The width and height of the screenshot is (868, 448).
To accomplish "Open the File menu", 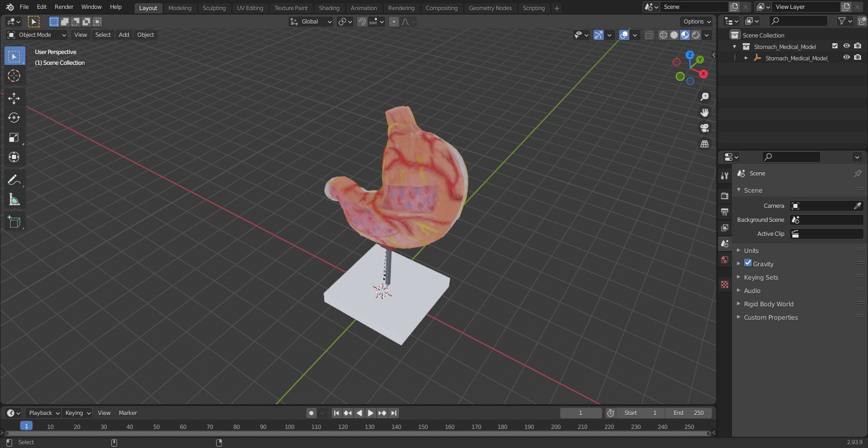I will point(24,7).
